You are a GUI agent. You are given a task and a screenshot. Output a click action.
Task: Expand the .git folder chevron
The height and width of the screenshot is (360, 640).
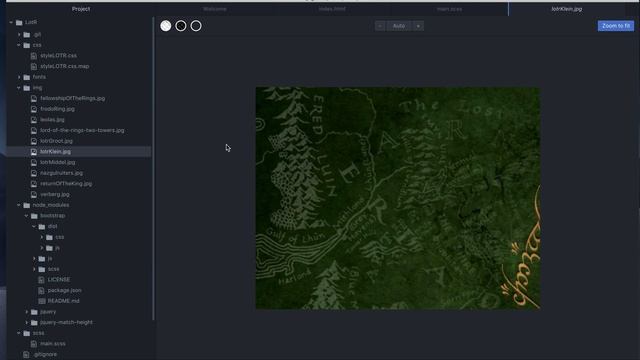click(19, 35)
